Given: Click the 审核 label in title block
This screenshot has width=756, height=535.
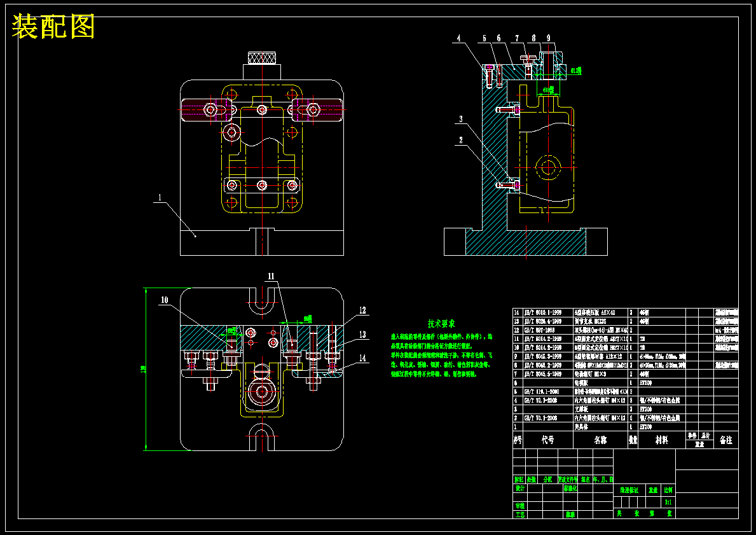Looking at the screenshot, I should 519,506.
